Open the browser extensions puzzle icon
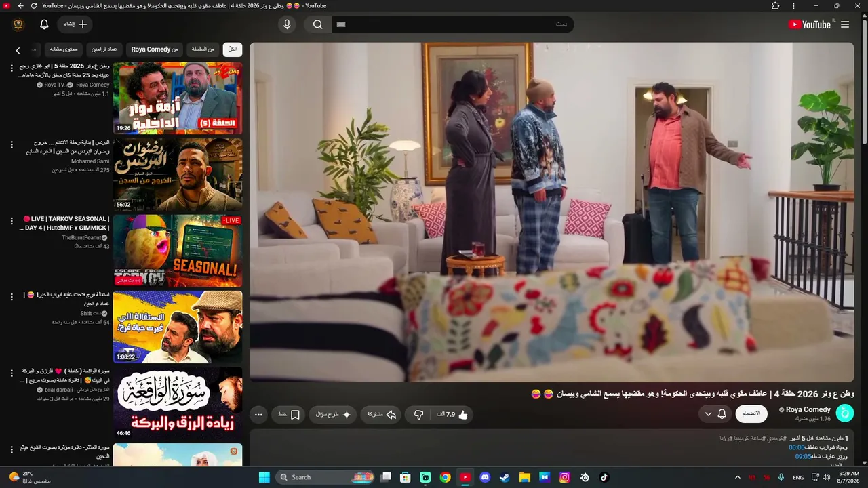The height and width of the screenshot is (488, 868). (776, 6)
